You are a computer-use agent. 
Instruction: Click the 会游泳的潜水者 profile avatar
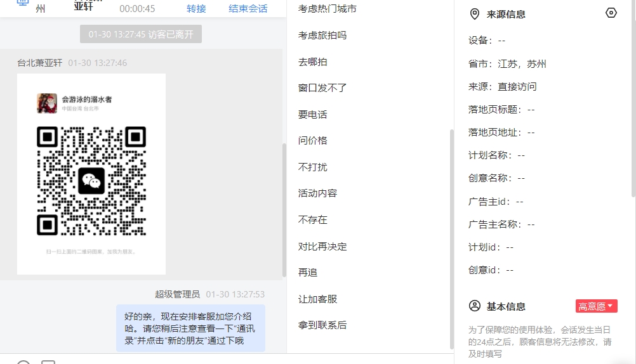[x=47, y=103]
